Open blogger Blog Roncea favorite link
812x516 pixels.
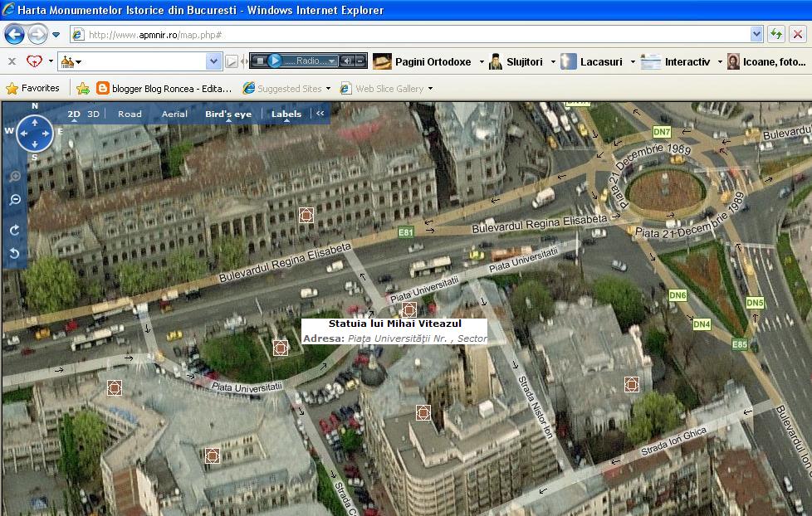(164, 89)
